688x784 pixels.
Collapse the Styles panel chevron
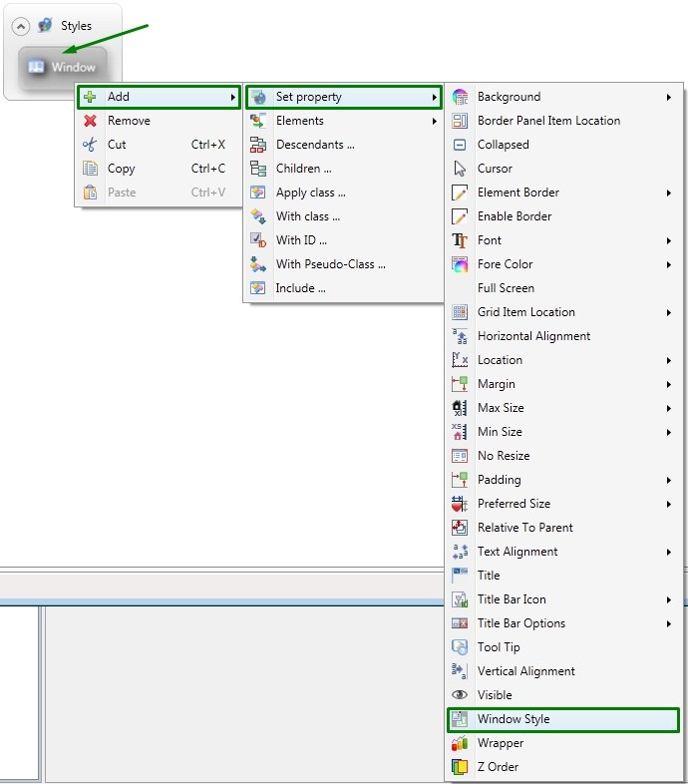pyautogui.click(x=20, y=26)
